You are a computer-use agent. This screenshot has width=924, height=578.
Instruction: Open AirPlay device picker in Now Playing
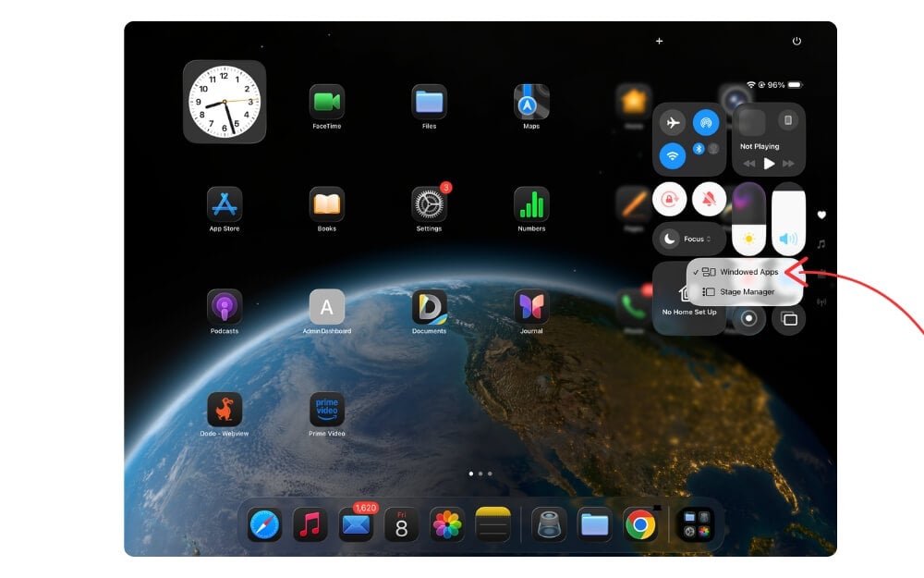tap(788, 120)
